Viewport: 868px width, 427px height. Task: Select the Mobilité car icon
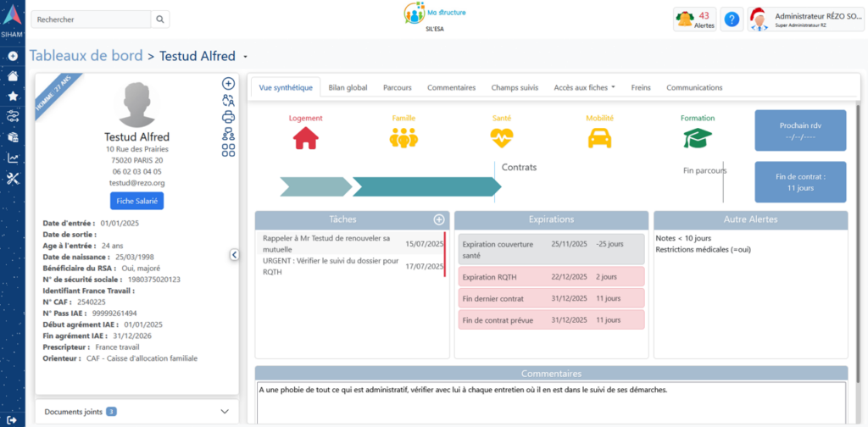(599, 137)
